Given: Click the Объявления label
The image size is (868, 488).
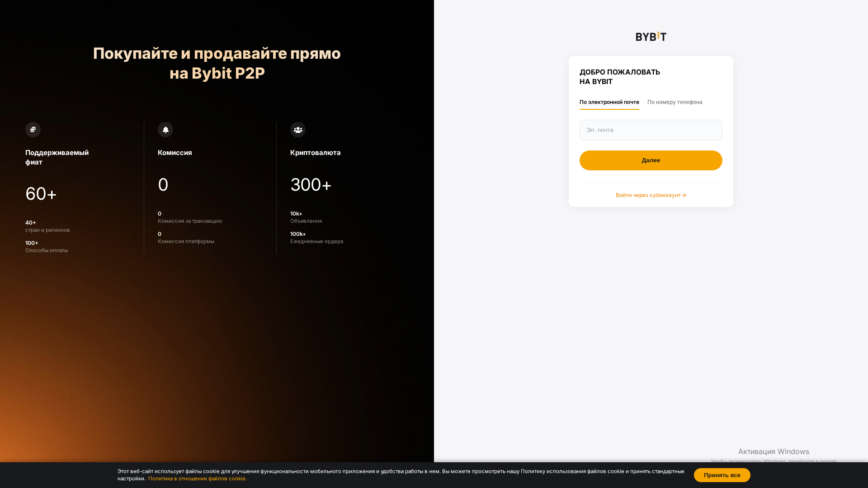Looking at the screenshot, I should point(306,221).
